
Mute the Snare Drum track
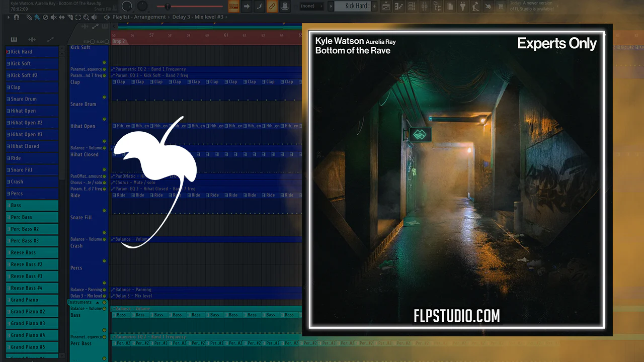click(x=104, y=120)
